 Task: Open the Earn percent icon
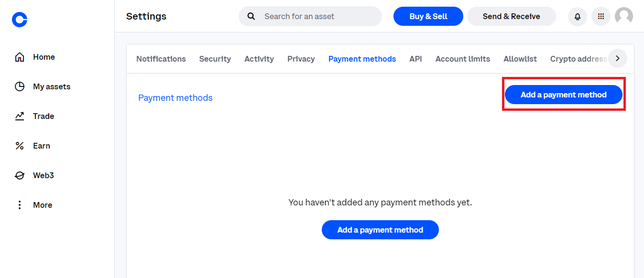click(x=20, y=146)
